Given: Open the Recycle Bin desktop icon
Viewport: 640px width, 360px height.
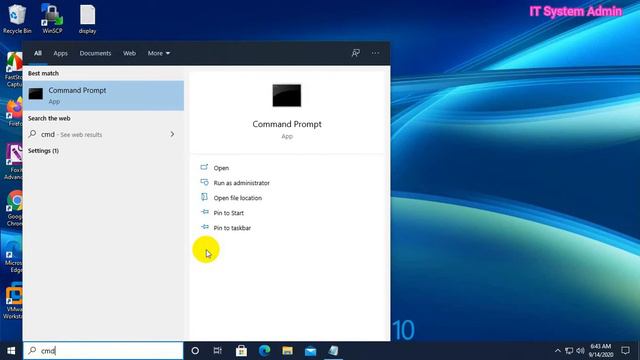Looking at the screenshot, I should (x=16, y=19).
